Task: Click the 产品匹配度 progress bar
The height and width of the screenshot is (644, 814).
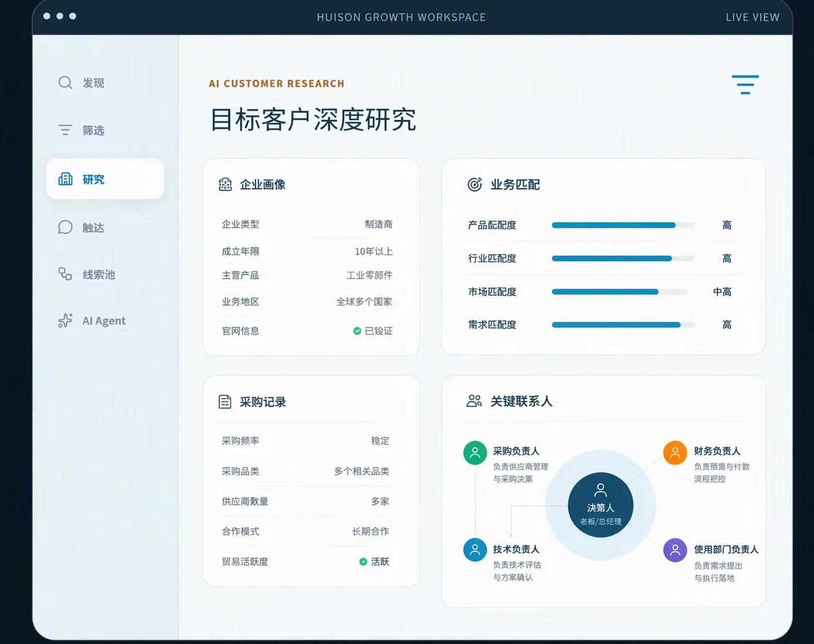Action: [623, 225]
